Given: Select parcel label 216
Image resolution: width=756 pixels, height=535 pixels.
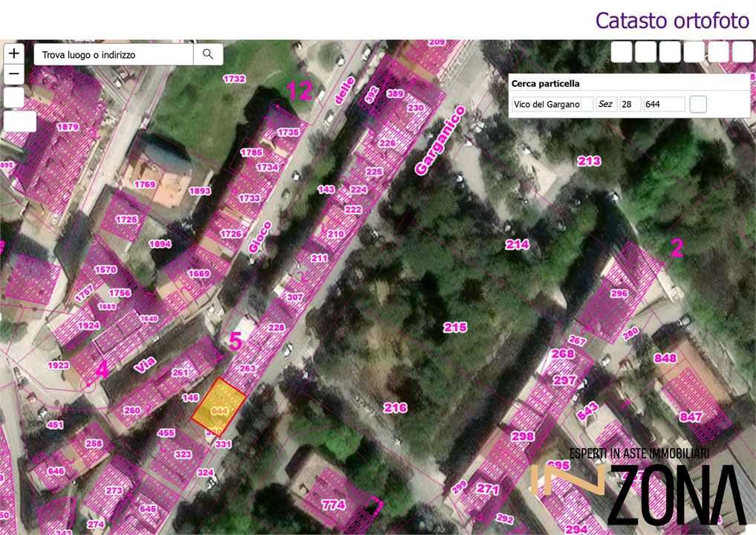Looking at the screenshot, I should click(395, 408).
